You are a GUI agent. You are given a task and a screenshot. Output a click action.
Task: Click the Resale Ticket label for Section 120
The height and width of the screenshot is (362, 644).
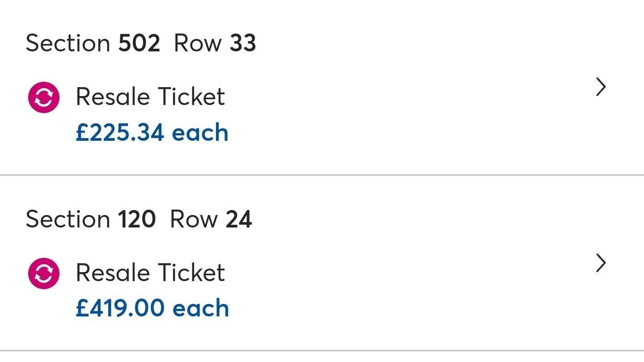(151, 272)
